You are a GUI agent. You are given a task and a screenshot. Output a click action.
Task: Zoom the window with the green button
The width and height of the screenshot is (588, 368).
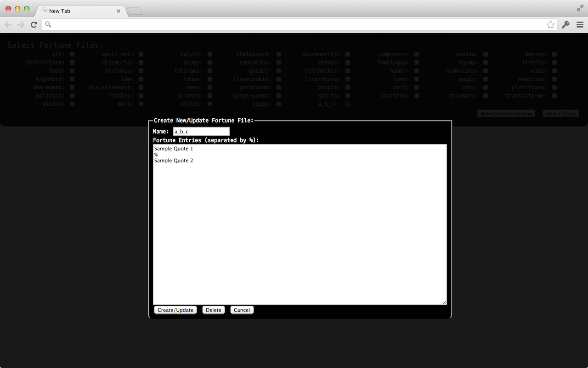[x=27, y=9]
